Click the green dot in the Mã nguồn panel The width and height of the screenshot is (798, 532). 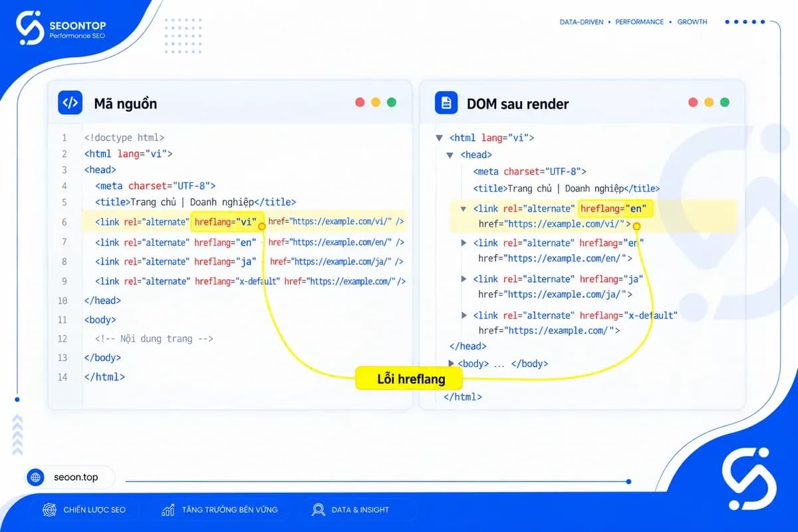coord(392,102)
